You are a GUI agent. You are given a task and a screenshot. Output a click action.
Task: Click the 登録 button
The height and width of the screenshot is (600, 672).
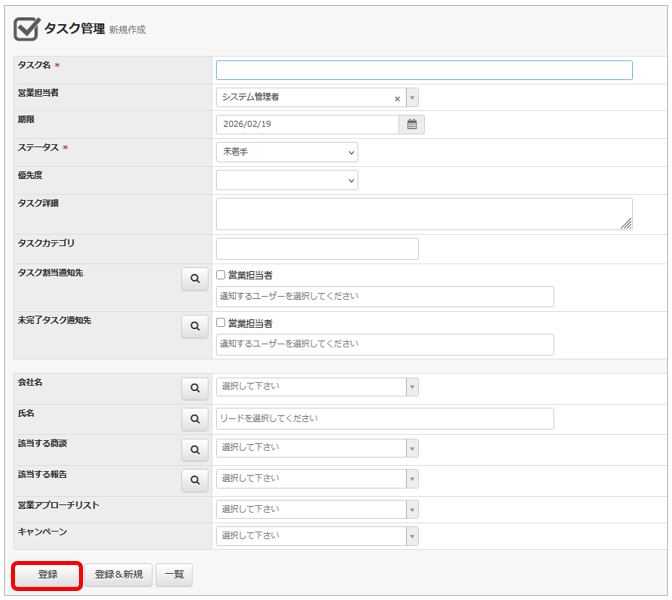pyautogui.click(x=47, y=575)
